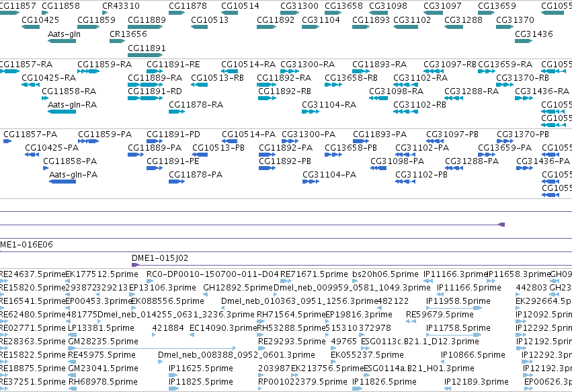Click the CR13656 gene label
This screenshot has height=392, width=572.
click(x=128, y=34)
